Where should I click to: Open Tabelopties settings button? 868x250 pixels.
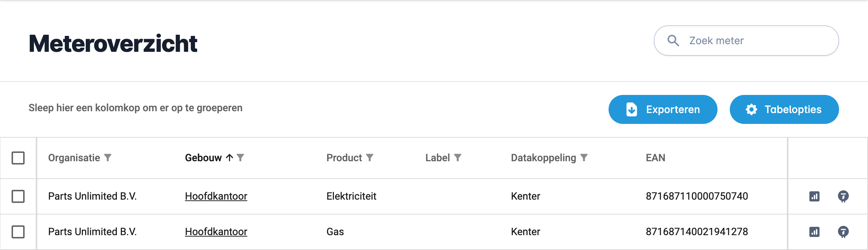(x=784, y=109)
